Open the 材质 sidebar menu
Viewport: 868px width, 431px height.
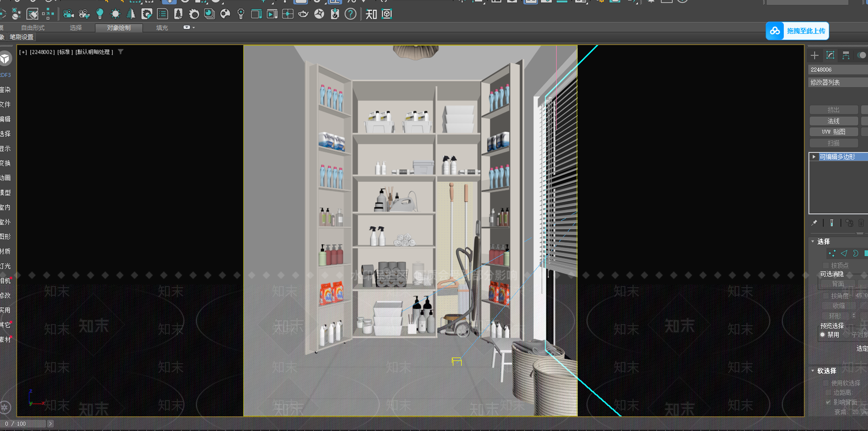(5, 251)
